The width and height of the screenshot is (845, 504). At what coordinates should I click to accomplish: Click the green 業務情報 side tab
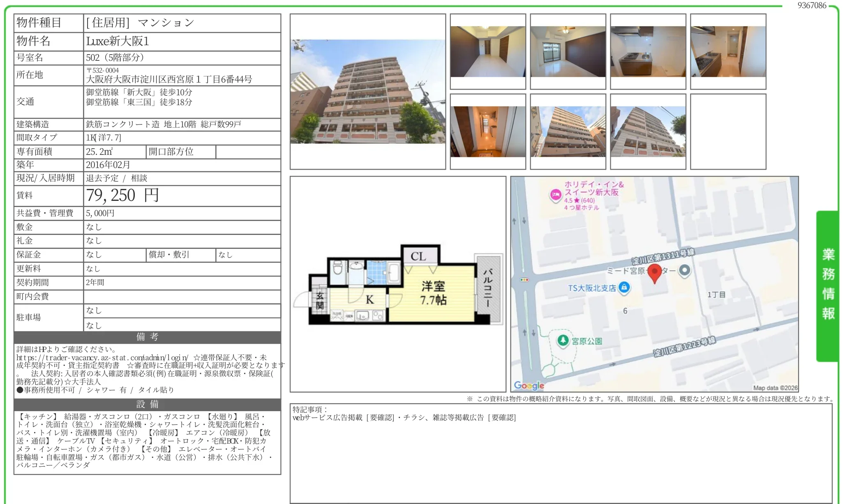coord(828,285)
